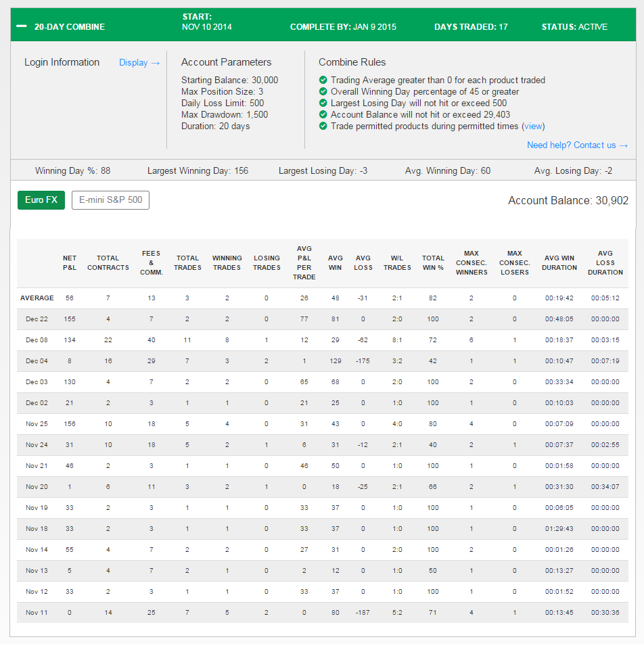Select the Nov 24 row date
This screenshot has width=644, height=652.
tap(37, 445)
